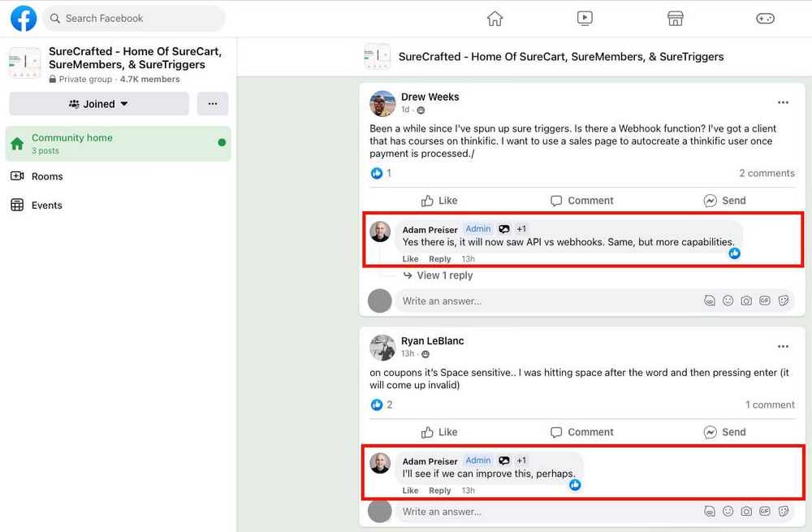Open emoji picker under Ryan LeBlanc's post
812x532 pixels.
pos(728,512)
